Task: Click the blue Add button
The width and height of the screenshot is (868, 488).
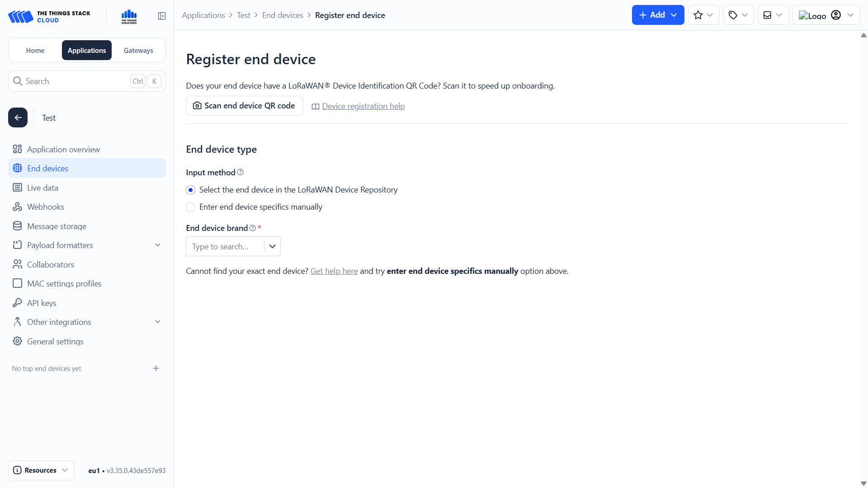Action: click(x=658, y=15)
